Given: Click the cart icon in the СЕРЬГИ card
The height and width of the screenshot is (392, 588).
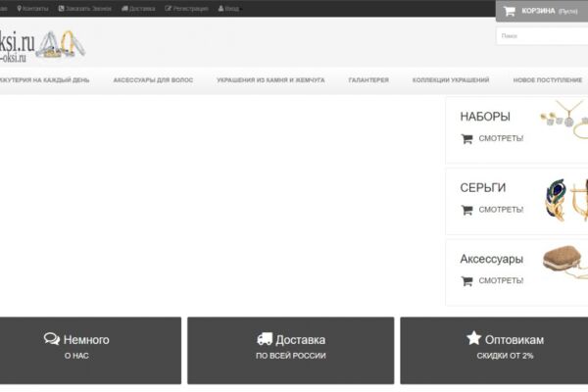Looking at the screenshot, I should pos(466,210).
